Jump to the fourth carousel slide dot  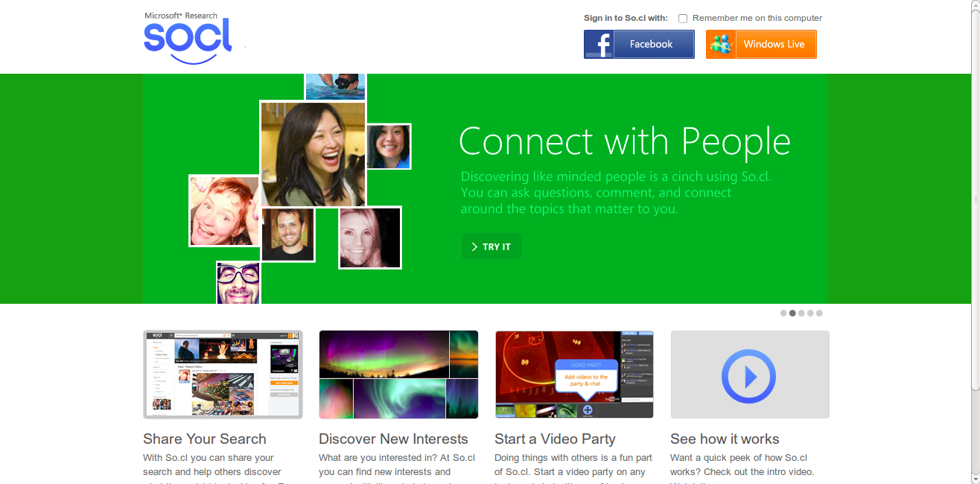point(810,313)
